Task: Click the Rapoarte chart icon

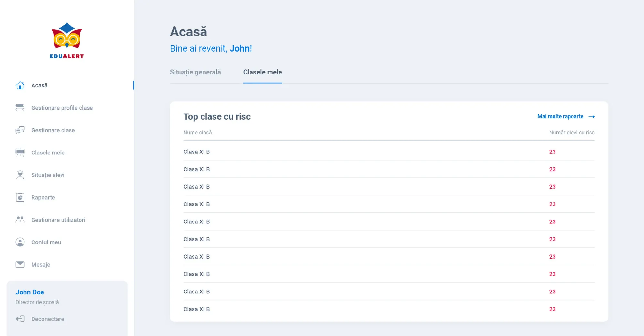Action: click(x=20, y=197)
